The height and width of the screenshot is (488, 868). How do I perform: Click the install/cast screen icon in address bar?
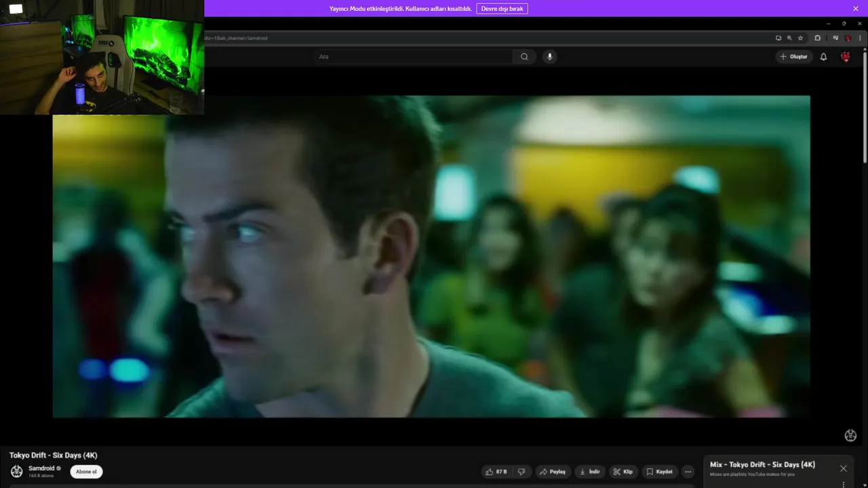click(x=778, y=38)
